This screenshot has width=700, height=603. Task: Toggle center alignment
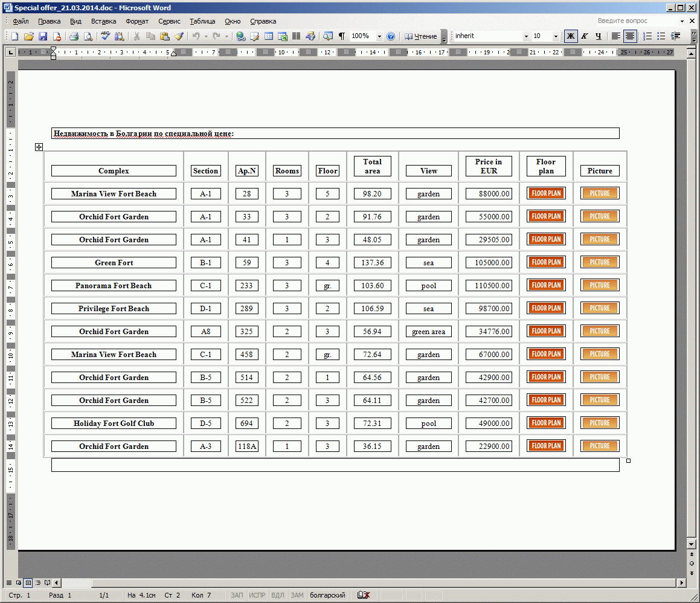(x=629, y=36)
